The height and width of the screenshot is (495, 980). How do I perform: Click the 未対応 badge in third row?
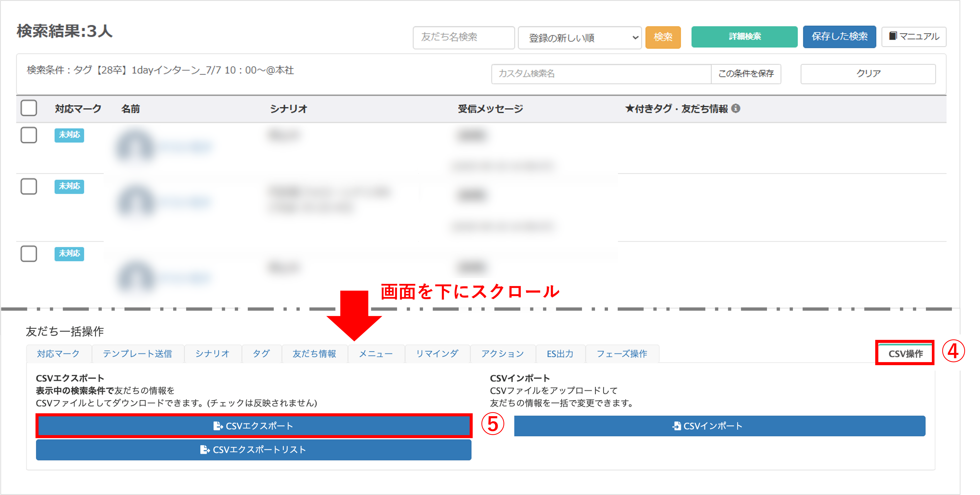[69, 253]
